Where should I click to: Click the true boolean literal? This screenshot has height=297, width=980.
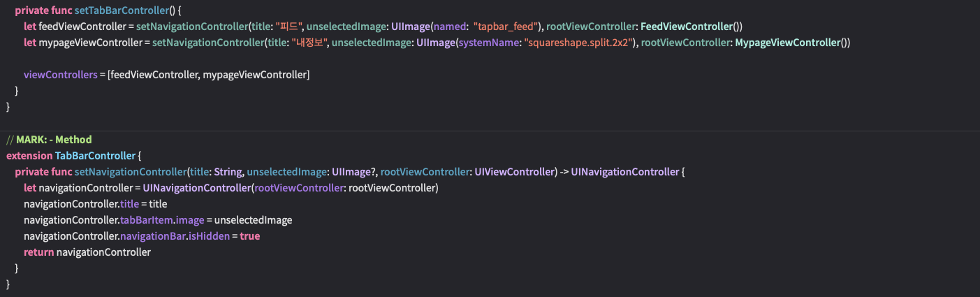pos(249,236)
